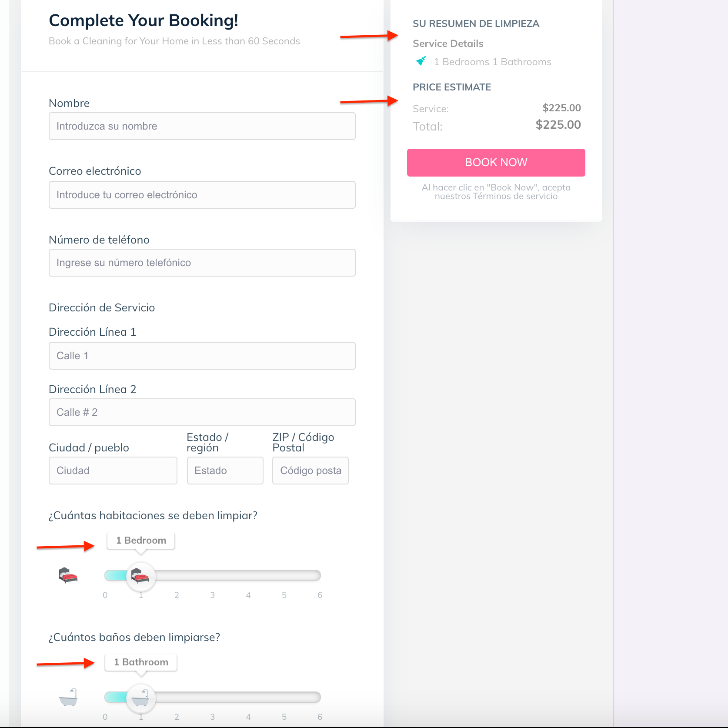Click the bed icon beside bedroom slider
This screenshot has height=728, width=728.
(68, 575)
